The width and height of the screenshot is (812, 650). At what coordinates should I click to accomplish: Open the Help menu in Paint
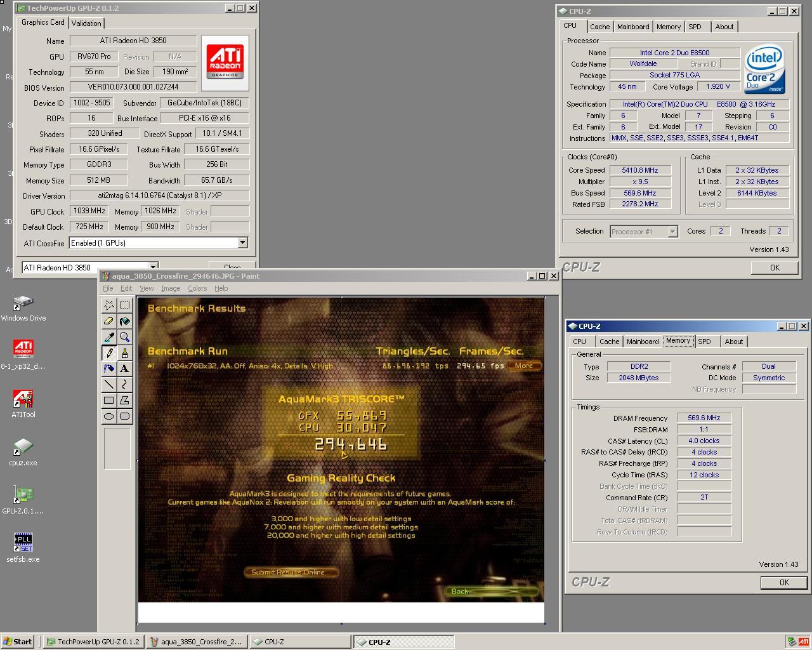coord(221,288)
